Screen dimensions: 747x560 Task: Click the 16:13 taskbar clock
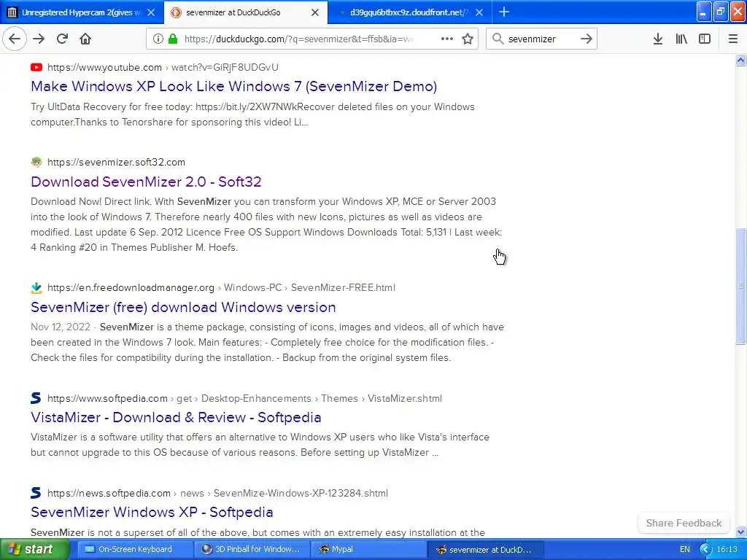(x=727, y=549)
